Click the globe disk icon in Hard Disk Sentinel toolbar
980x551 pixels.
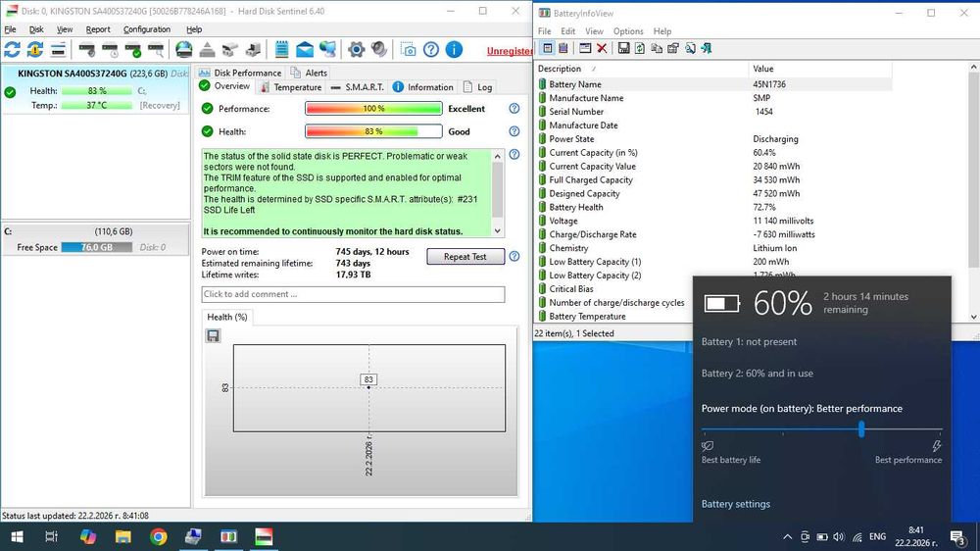(x=184, y=49)
